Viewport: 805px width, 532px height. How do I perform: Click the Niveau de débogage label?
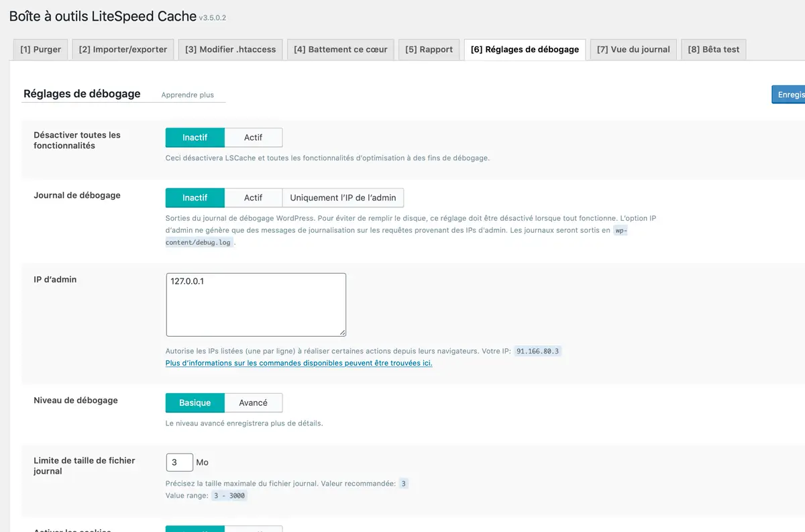pos(76,401)
